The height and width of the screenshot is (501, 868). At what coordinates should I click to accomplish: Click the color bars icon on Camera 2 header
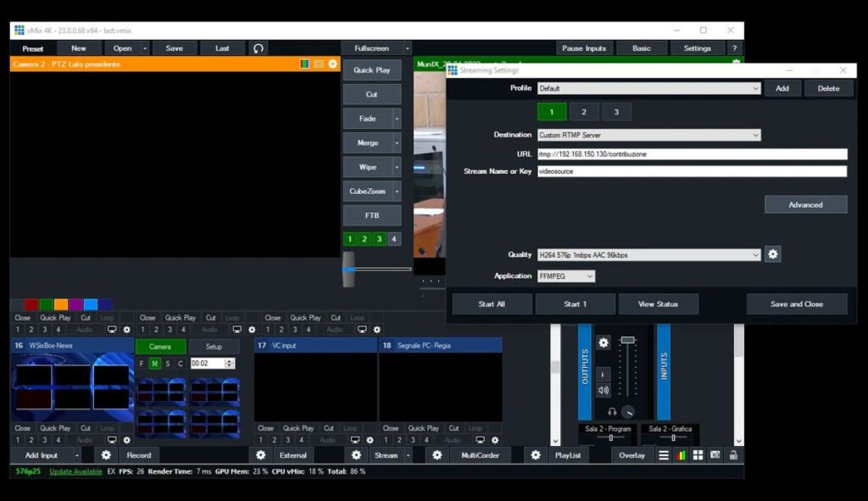(304, 64)
